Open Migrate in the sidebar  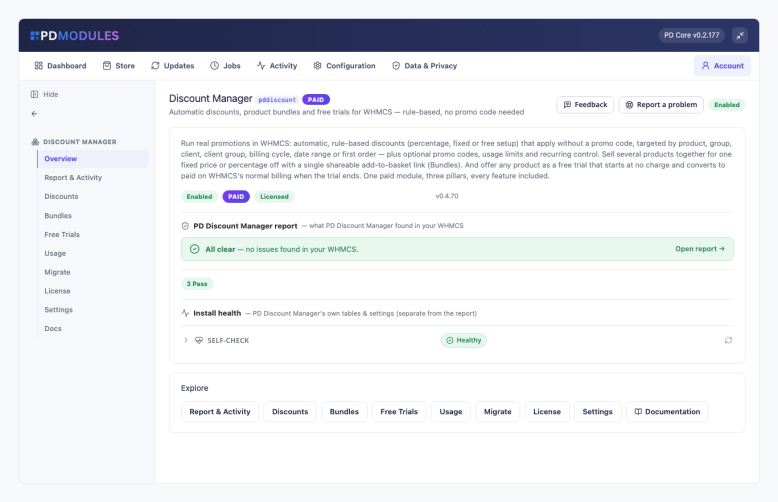point(93,272)
